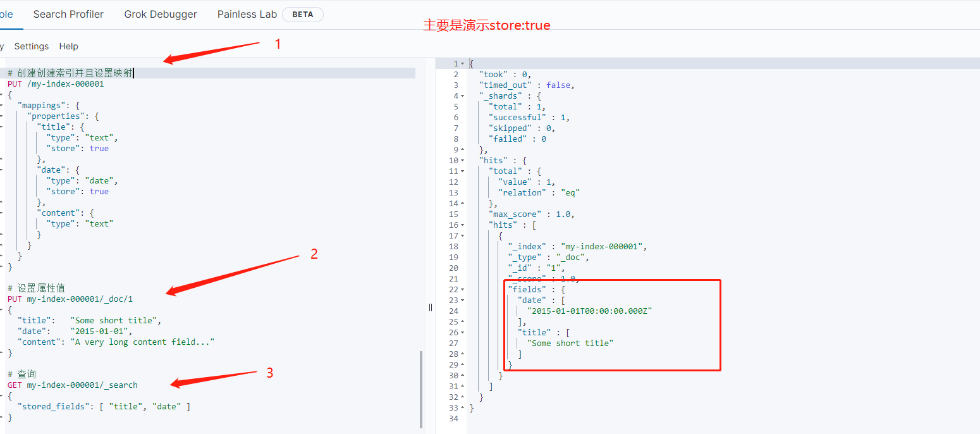The height and width of the screenshot is (434, 980).
Task: Click the "A very long content field..." line
Action: (x=116, y=342)
